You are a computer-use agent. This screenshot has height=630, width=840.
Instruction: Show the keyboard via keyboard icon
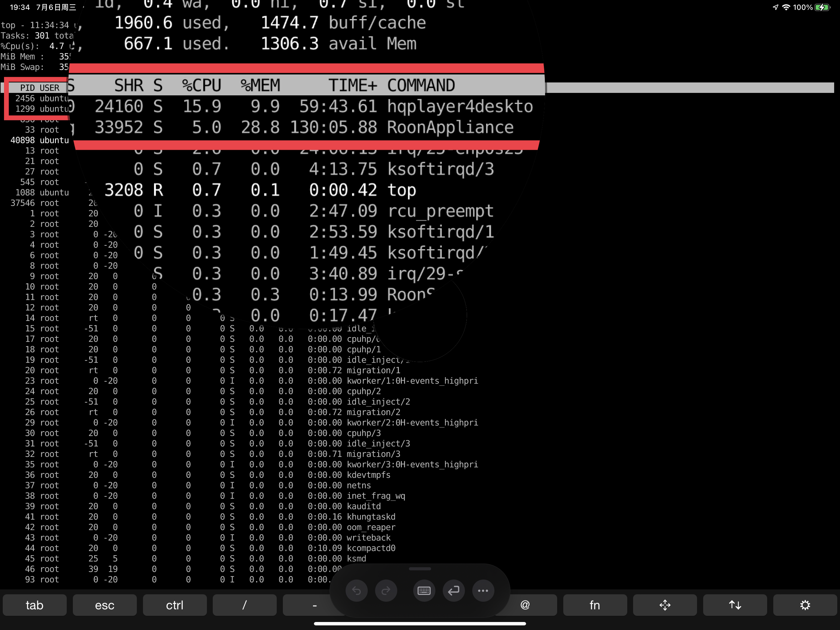click(x=424, y=591)
